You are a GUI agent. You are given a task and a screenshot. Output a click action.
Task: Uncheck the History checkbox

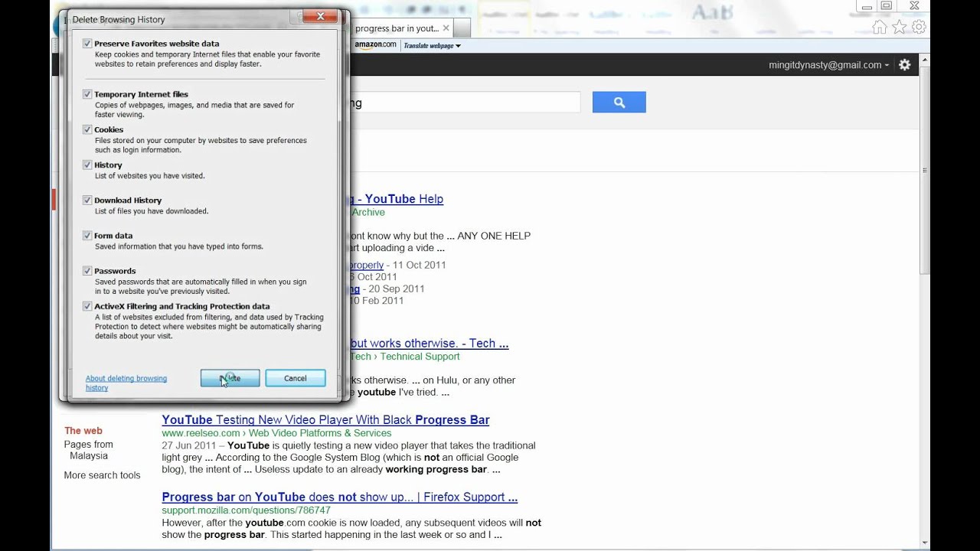87,165
